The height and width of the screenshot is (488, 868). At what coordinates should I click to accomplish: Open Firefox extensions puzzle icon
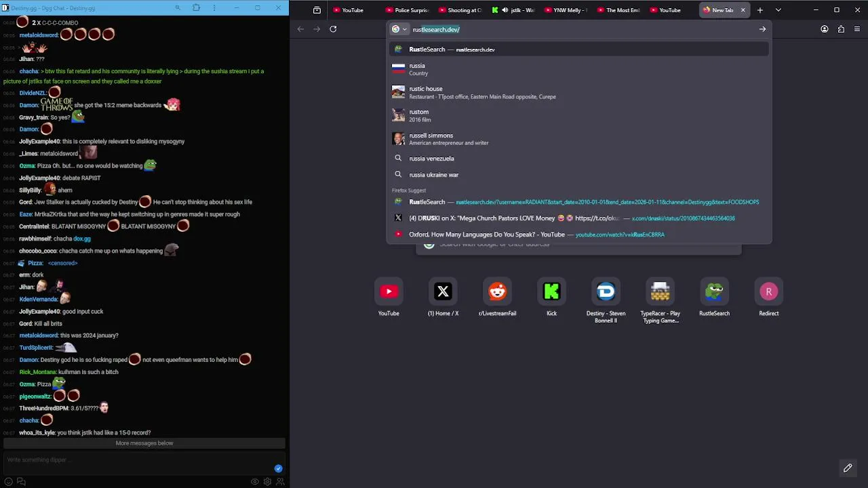click(841, 29)
